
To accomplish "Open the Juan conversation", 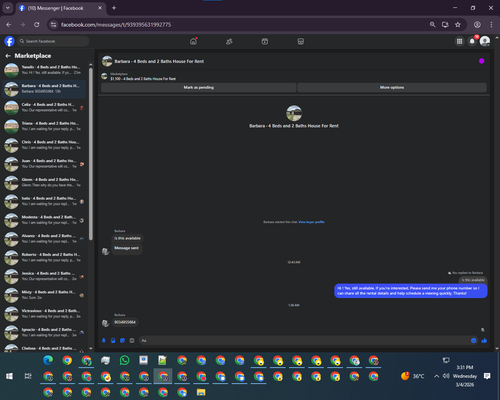I will click(45, 163).
